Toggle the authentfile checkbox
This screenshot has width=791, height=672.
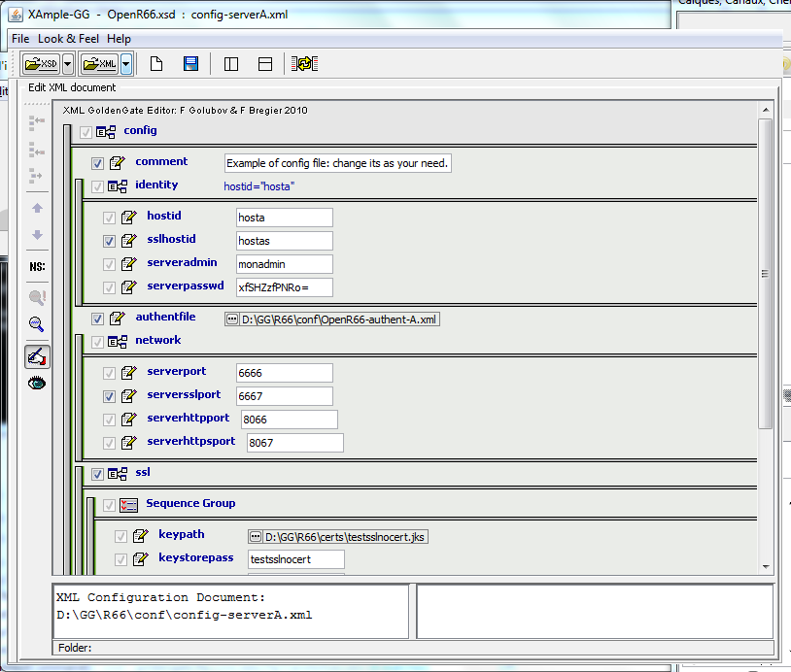pyautogui.click(x=97, y=319)
